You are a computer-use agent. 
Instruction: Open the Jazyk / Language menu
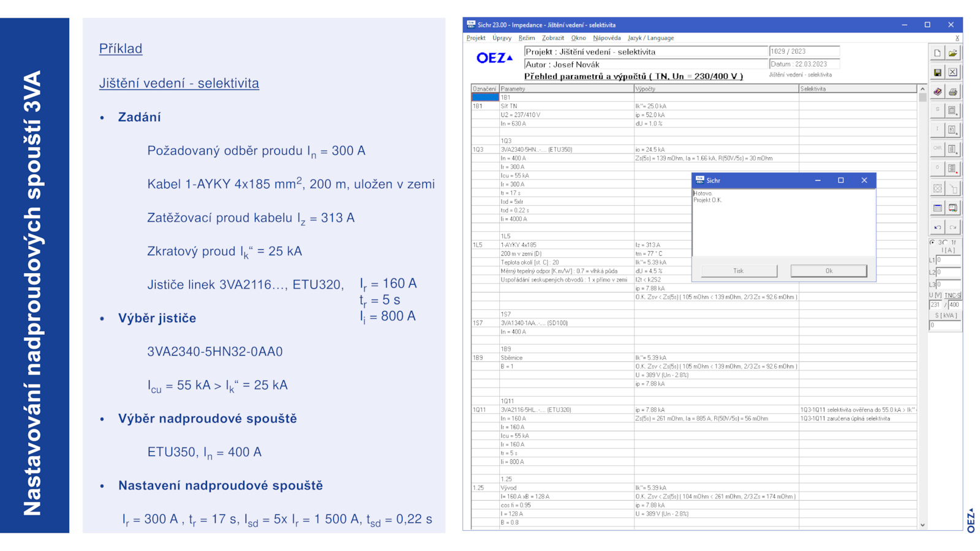point(650,38)
